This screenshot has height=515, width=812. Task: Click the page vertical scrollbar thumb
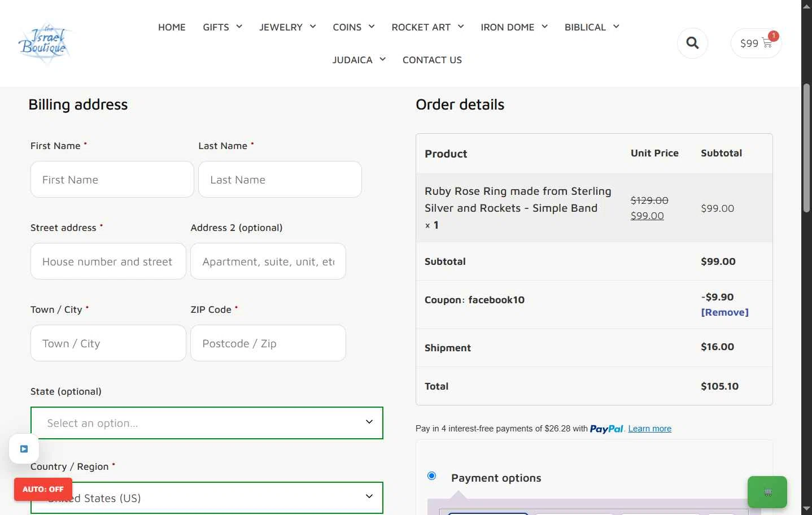click(806, 148)
